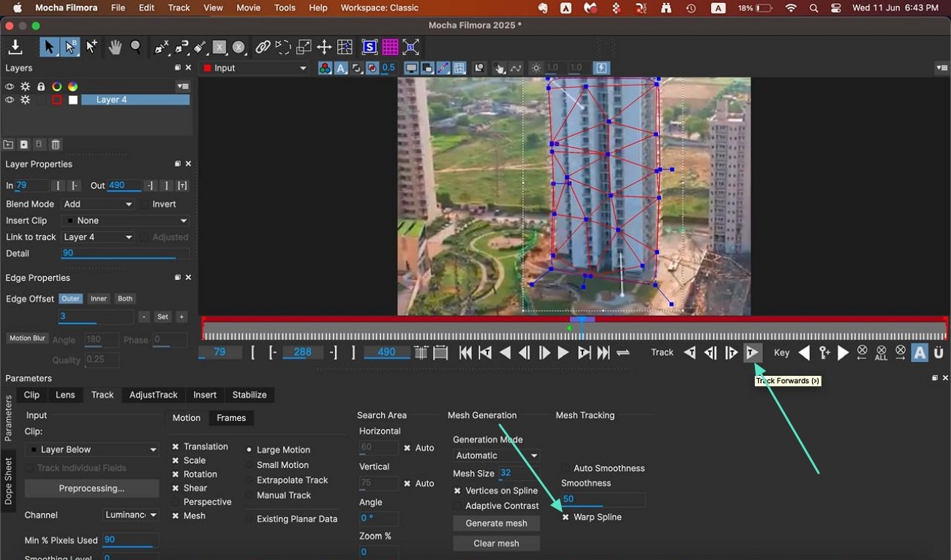951x560 pixels.
Task: Click the Edge Offset Set button
Action: pos(162,317)
